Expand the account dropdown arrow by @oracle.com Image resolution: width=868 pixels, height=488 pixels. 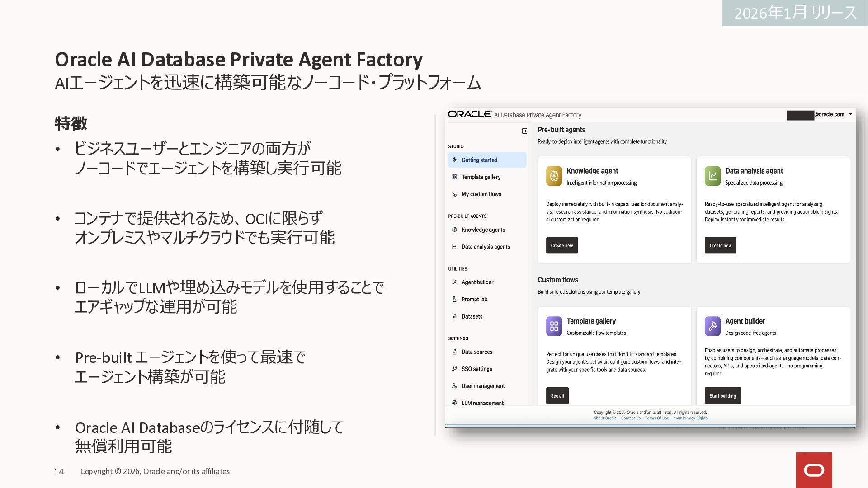coord(850,114)
